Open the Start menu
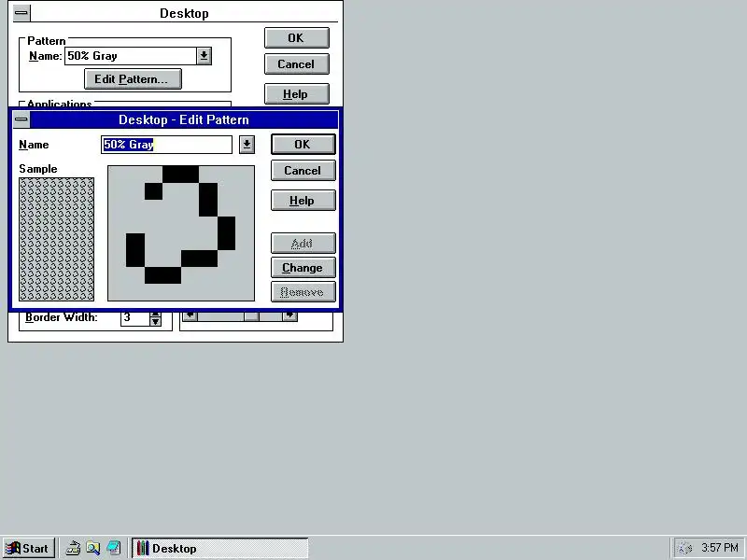The height and width of the screenshot is (560, 747). [28, 548]
